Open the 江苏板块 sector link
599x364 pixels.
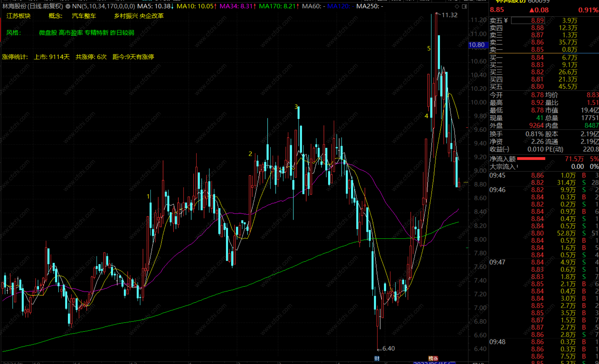tap(18, 16)
